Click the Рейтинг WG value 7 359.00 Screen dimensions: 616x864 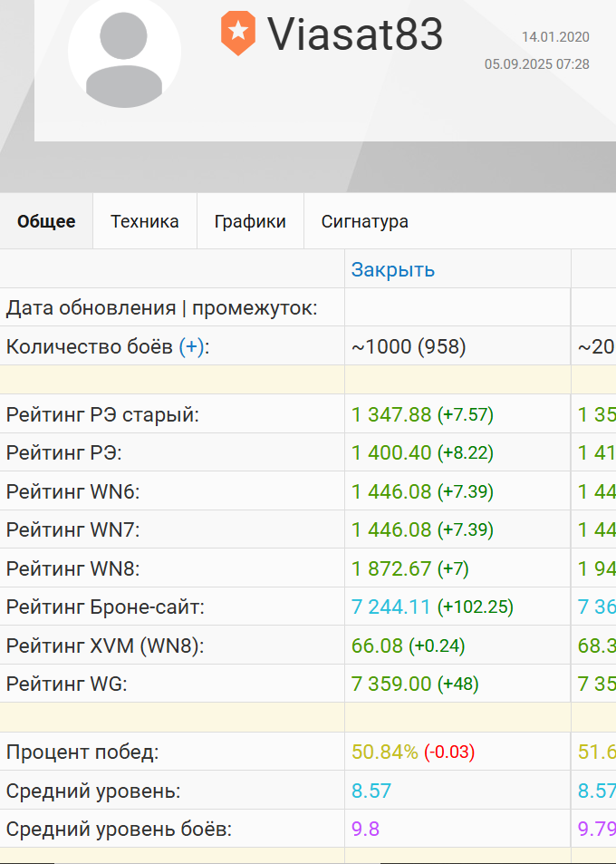[x=391, y=684]
